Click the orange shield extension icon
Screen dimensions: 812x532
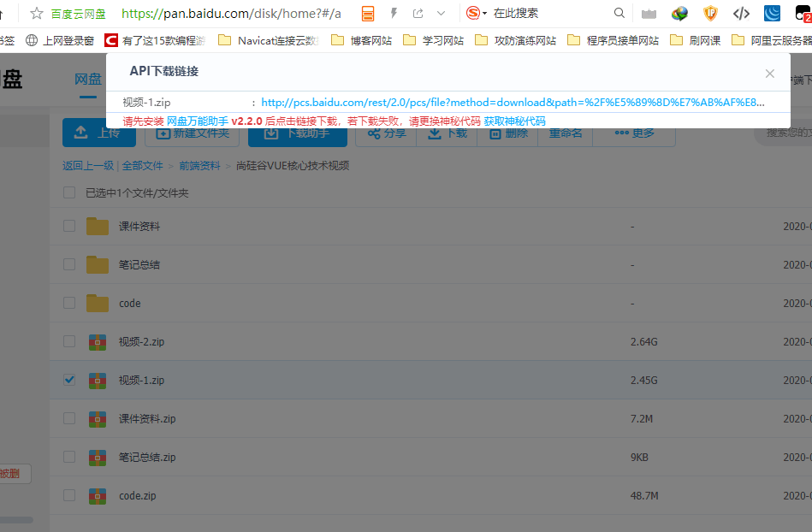pyautogui.click(x=710, y=14)
